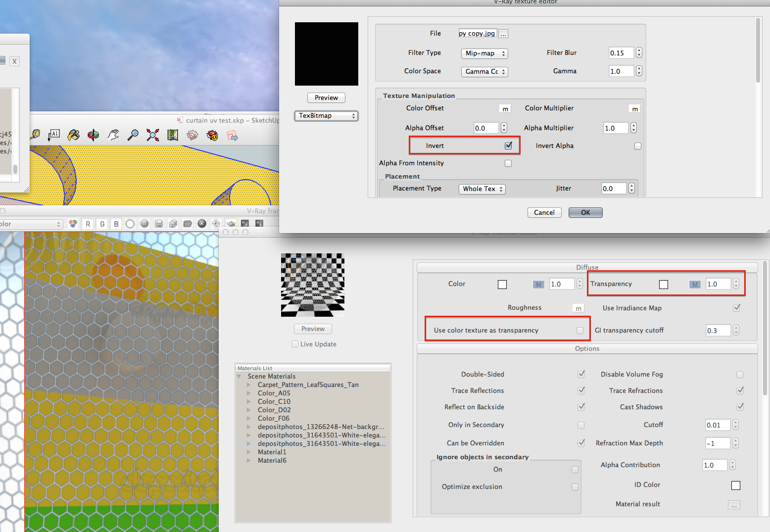The width and height of the screenshot is (770, 532).
Task: Click the Color Offset m map button
Action: [505, 109]
